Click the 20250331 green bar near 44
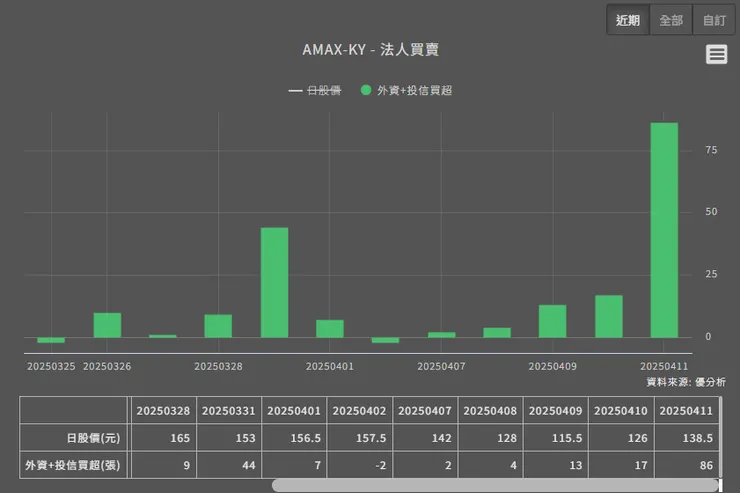The image size is (740, 493). [x=274, y=282]
